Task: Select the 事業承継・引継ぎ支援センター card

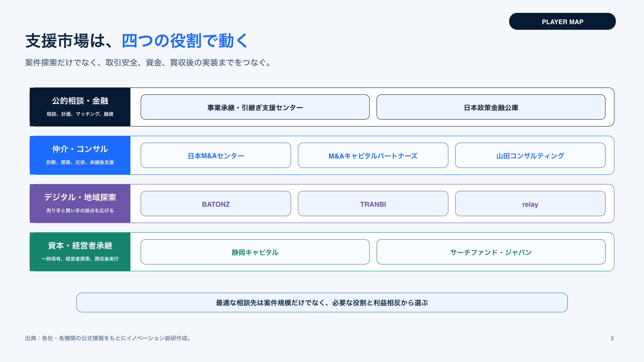Action: coord(255,107)
